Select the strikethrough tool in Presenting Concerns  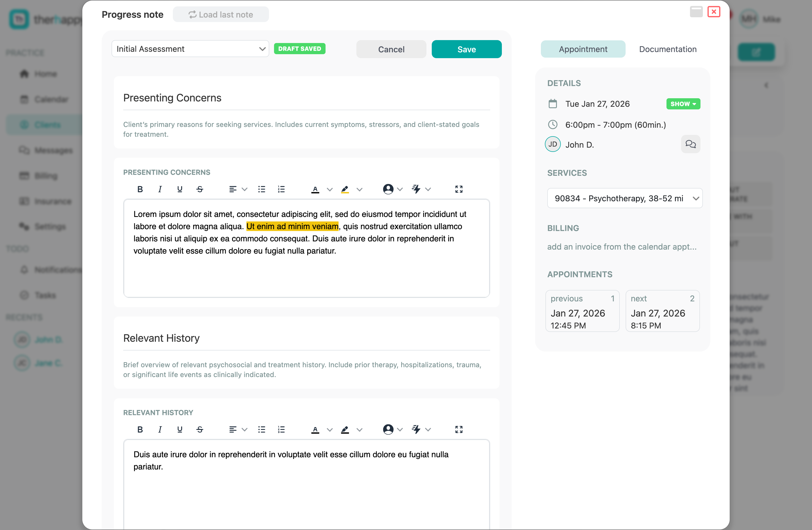[200, 189]
